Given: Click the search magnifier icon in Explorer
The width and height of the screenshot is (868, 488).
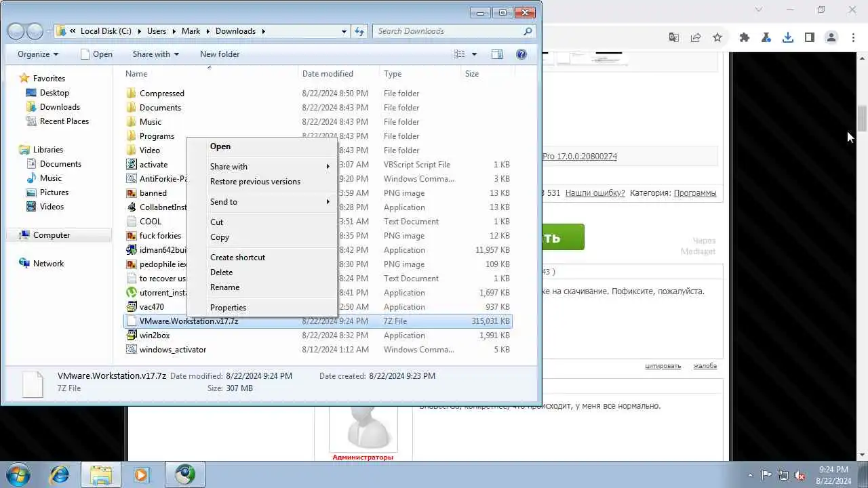Looking at the screenshot, I should tap(528, 31).
